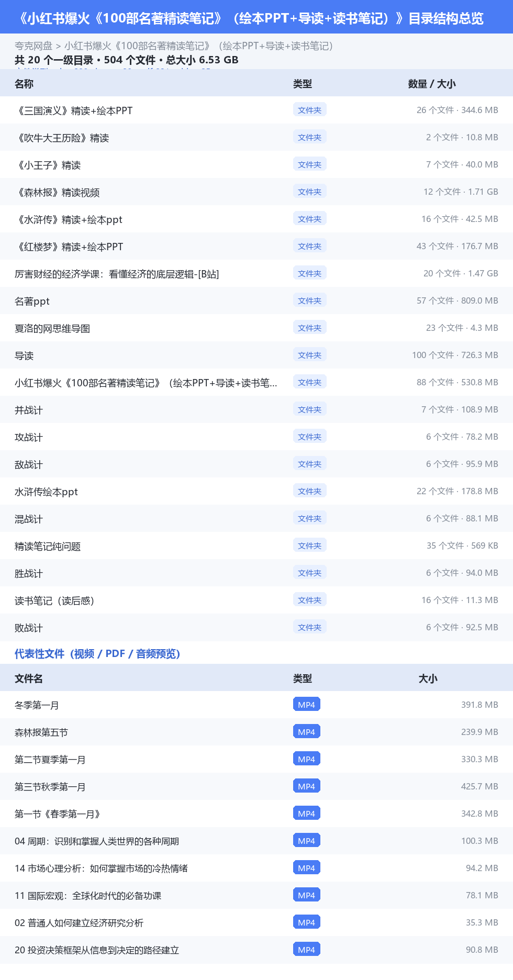This screenshot has height=980, width=513.
Task: Select size cell 88 个文件 · 530.8 MB
Action: 458,382
